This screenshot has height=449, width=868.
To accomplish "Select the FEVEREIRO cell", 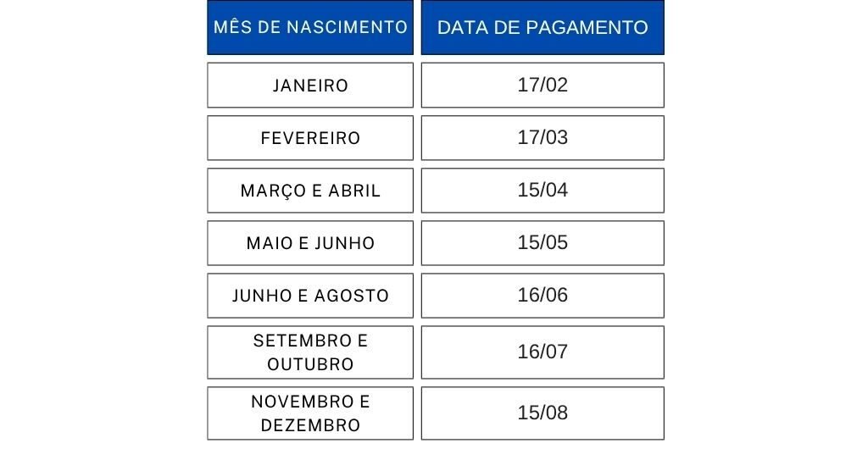I will (310, 138).
